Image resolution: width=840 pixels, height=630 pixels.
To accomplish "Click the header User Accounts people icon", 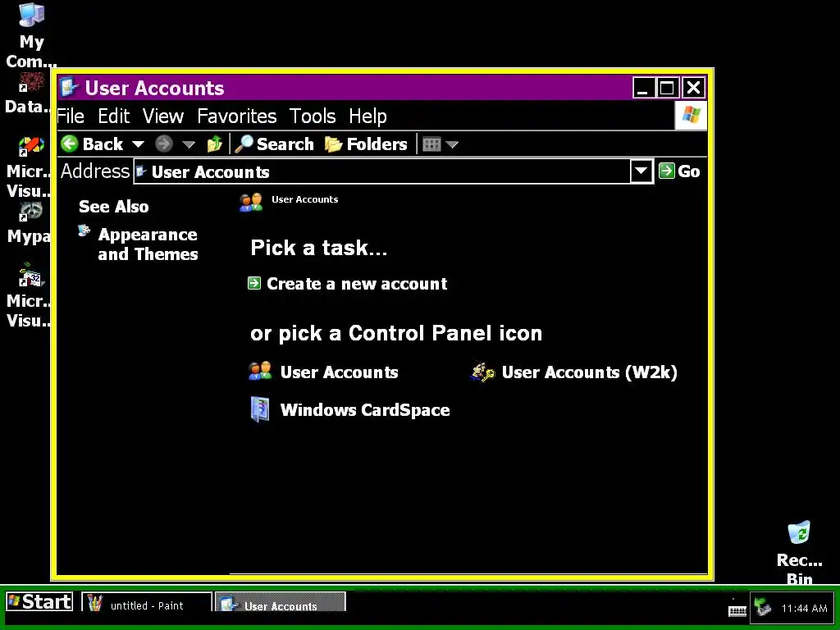I will [251, 203].
